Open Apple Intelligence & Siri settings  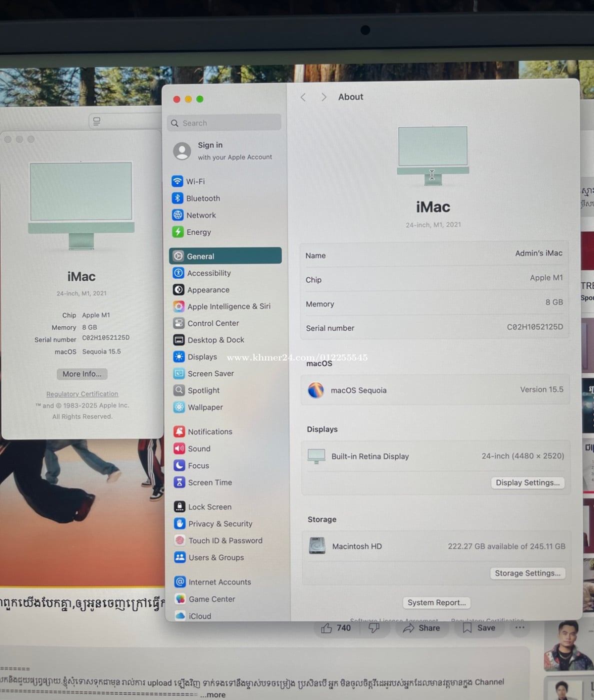pyautogui.click(x=228, y=306)
